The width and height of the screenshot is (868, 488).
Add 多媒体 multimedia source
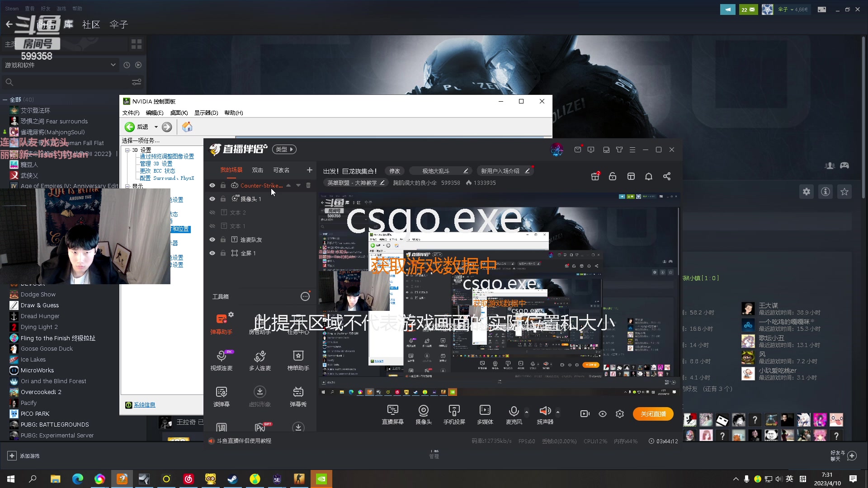(485, 414)
